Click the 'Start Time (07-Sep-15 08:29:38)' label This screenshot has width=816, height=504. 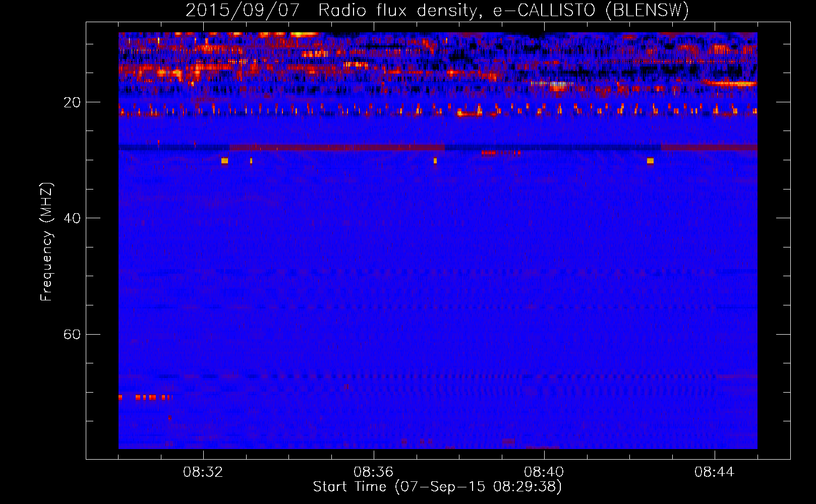pyautogui.click(x=437, y=487)
